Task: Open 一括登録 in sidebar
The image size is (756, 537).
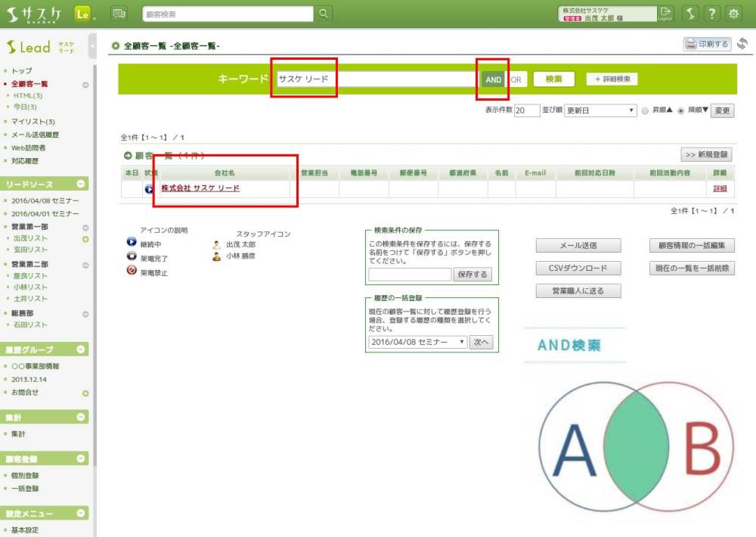Action: [x=25, y=489]
